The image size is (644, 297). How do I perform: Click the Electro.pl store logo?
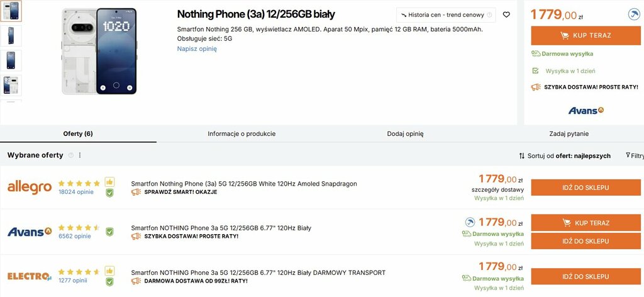(x=30, y=276)
